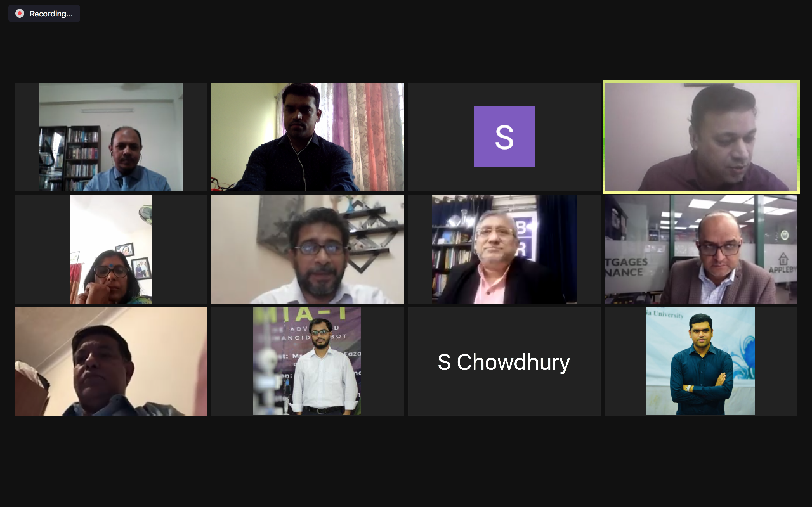Click the TGAGES NANCE text on glass wall
Viewport: 812px width, 507px height.
pos(626,267)
